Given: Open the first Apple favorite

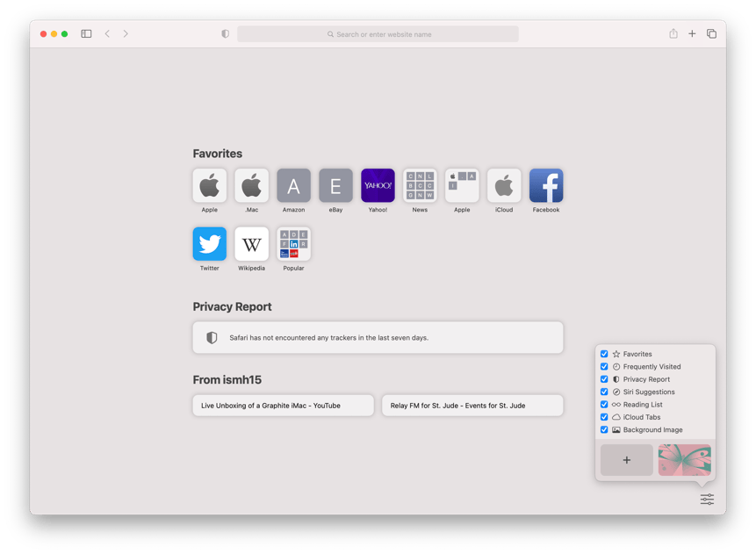Looking at the screenshot, I should click(x=210, y=185).
